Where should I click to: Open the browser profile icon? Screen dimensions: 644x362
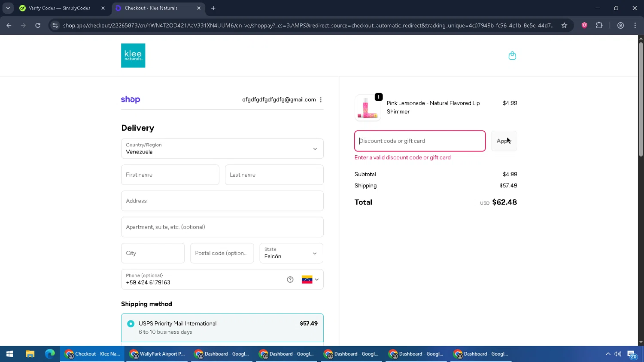pyautogui.click(x=620, y=25)
